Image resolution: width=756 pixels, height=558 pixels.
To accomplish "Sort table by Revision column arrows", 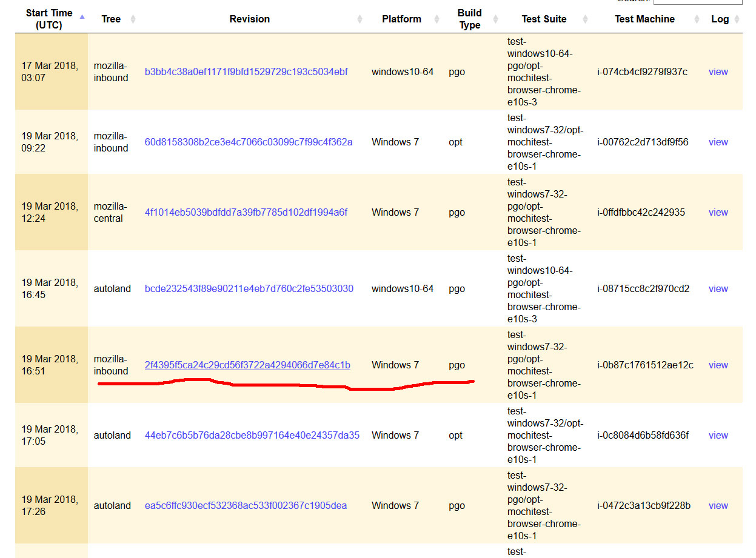I will click(x=360, y=19).
